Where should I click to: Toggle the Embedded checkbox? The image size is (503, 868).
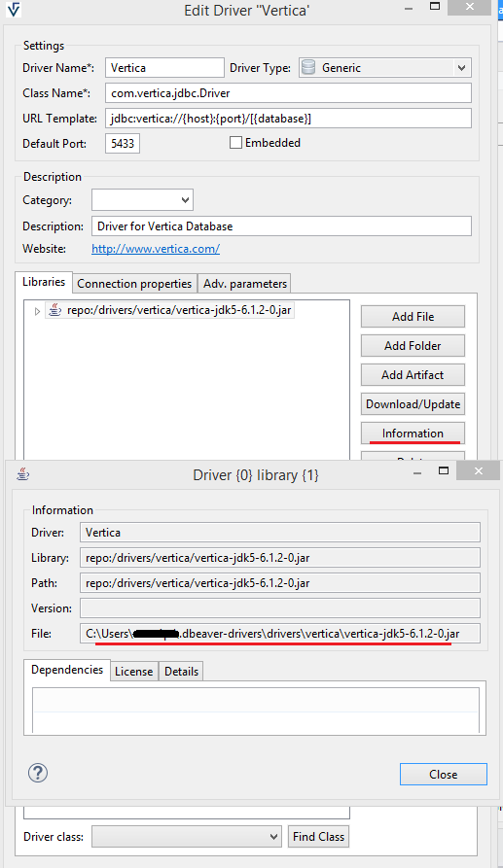coord(235,143)
